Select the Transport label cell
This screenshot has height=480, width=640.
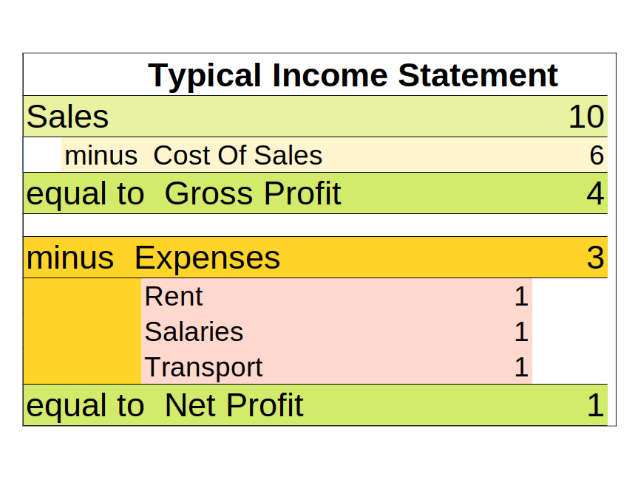click(203, 367)
